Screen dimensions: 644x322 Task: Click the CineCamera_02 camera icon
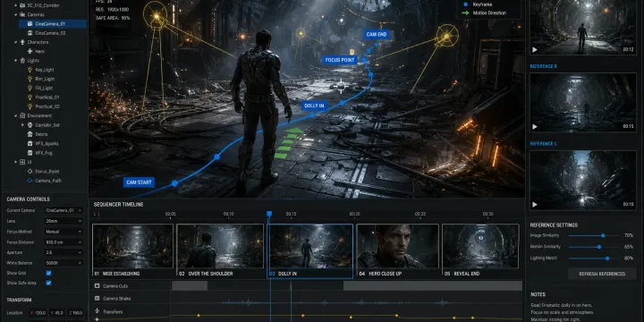[30, 33]
